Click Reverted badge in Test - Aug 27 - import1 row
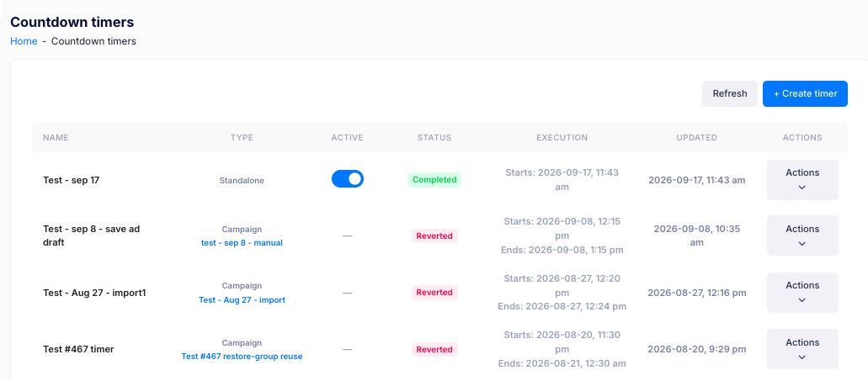 (434, 293)
